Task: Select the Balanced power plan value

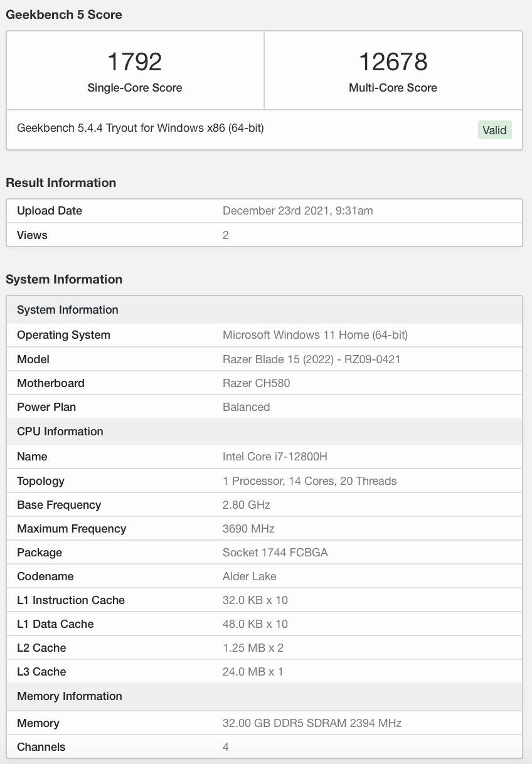Action: (x=246, y=407)
